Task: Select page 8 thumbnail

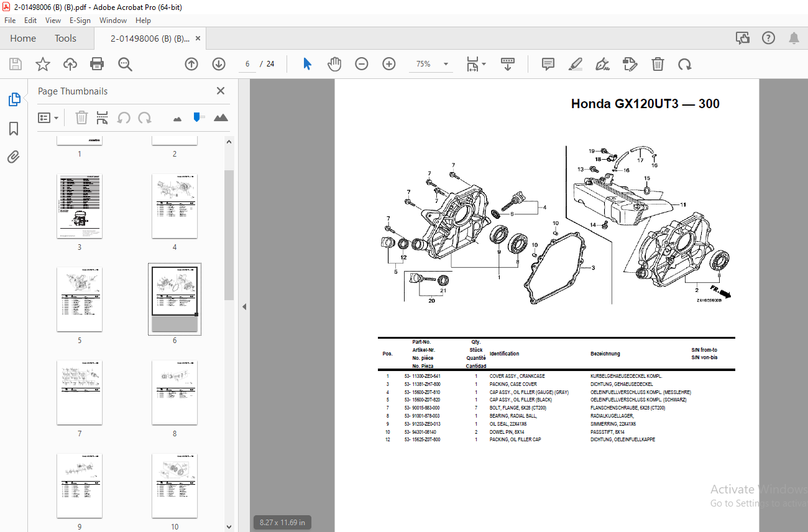Action: (175, 393)
